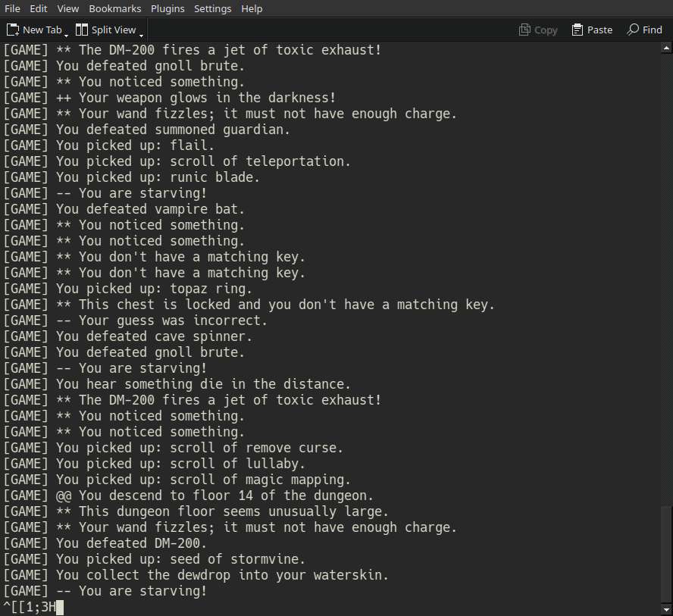The image size is (673, 616).
Task: Open the Settings menu
Action: tap(213, 8)
